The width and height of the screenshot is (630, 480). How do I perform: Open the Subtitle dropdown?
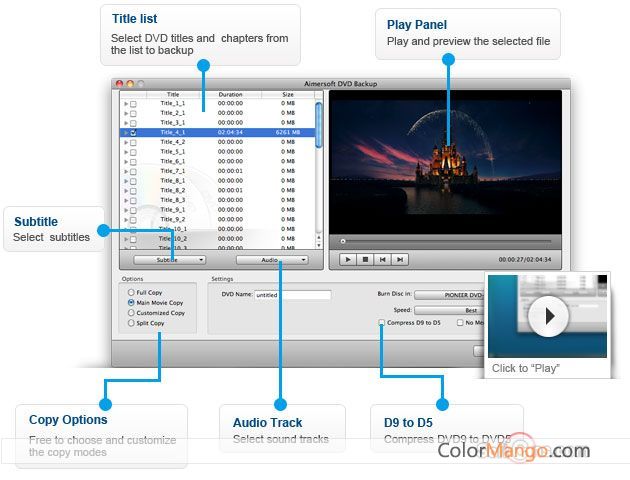pyautogui.click(x=169, y=259)
